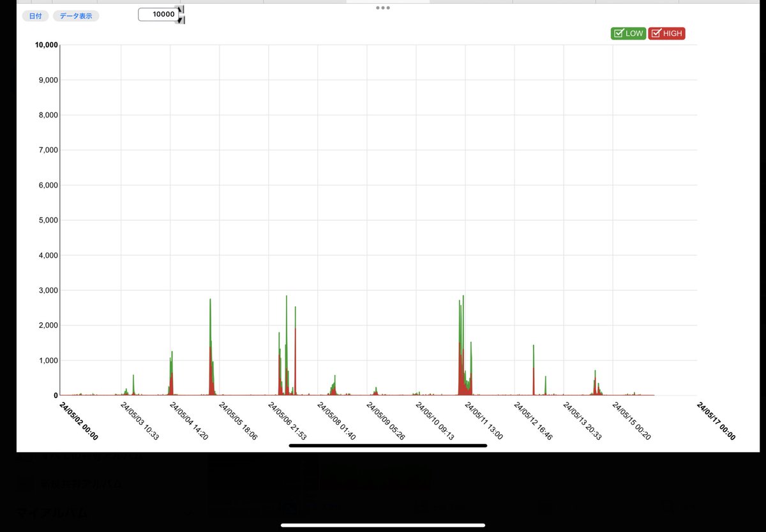Click the 24/05/04 14:20 axis label
766x532 pixels.
(x=189, y=421)
